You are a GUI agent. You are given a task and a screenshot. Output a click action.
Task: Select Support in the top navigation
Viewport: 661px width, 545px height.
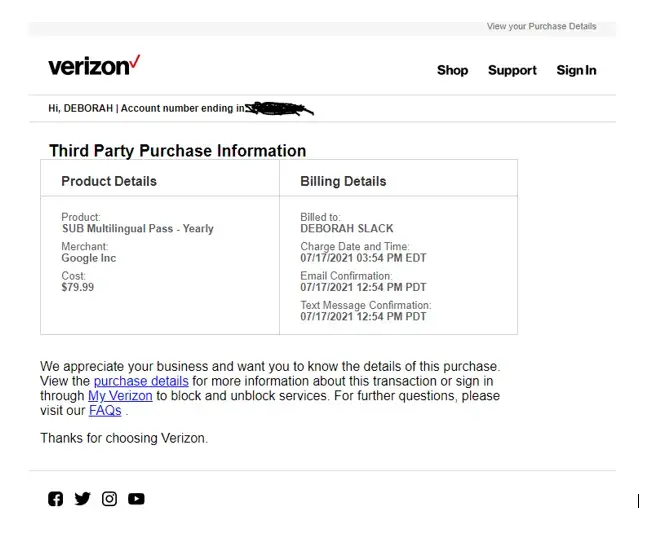coord(512,70)
